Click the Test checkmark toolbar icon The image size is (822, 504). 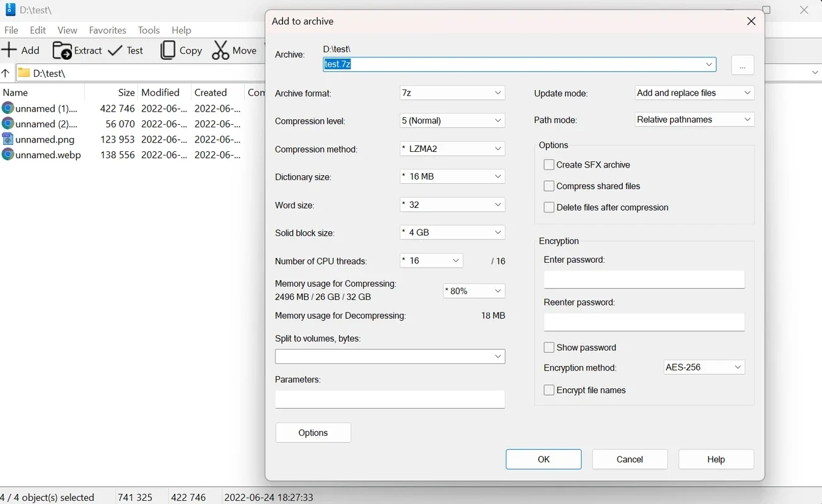pos(115,50)
